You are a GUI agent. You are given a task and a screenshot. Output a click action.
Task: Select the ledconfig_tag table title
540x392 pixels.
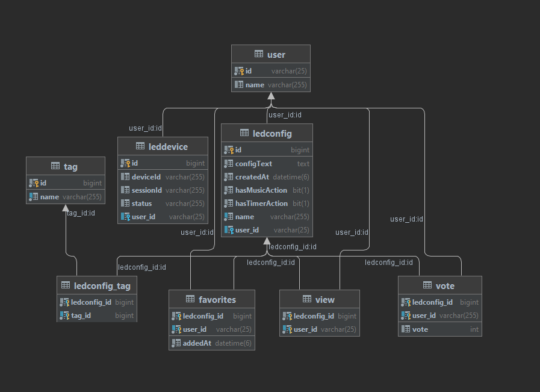click(x=102, y=285)
